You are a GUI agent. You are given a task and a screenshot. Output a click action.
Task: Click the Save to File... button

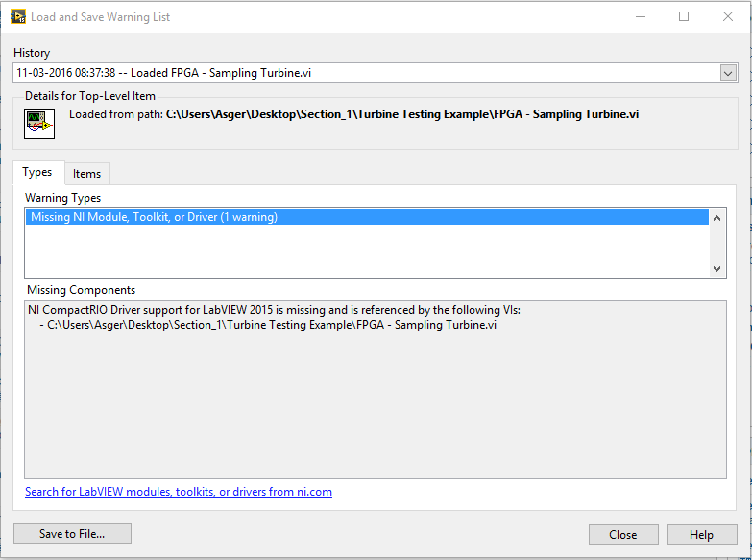click(72, 534)
